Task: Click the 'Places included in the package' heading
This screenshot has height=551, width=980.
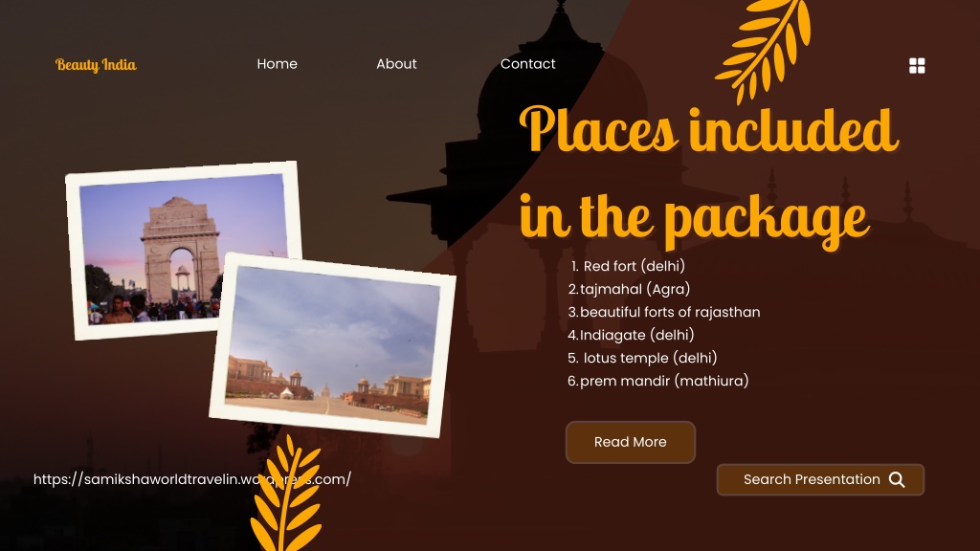Action: 708,175
